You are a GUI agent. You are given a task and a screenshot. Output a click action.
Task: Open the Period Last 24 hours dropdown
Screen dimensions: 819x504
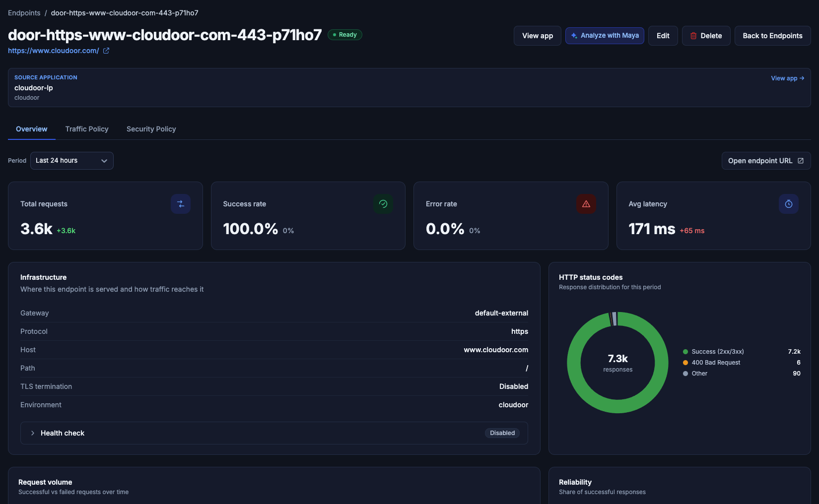click(x=72, y=161)
